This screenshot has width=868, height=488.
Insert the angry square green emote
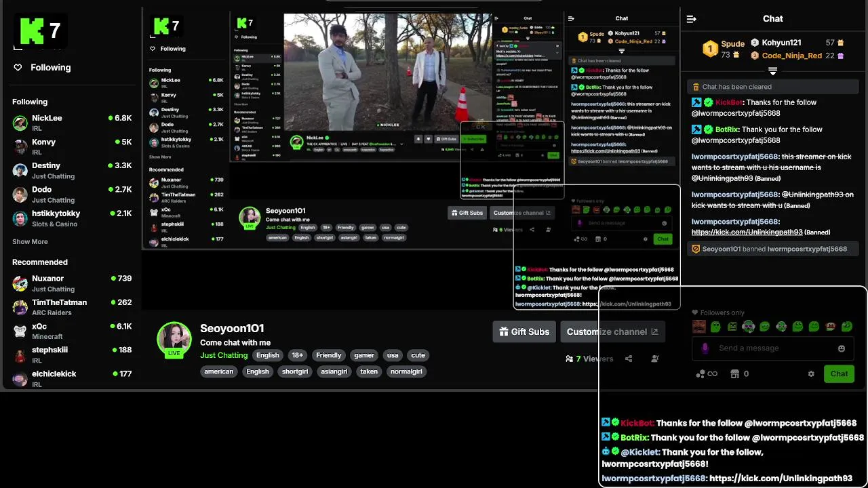pos(732,327)
